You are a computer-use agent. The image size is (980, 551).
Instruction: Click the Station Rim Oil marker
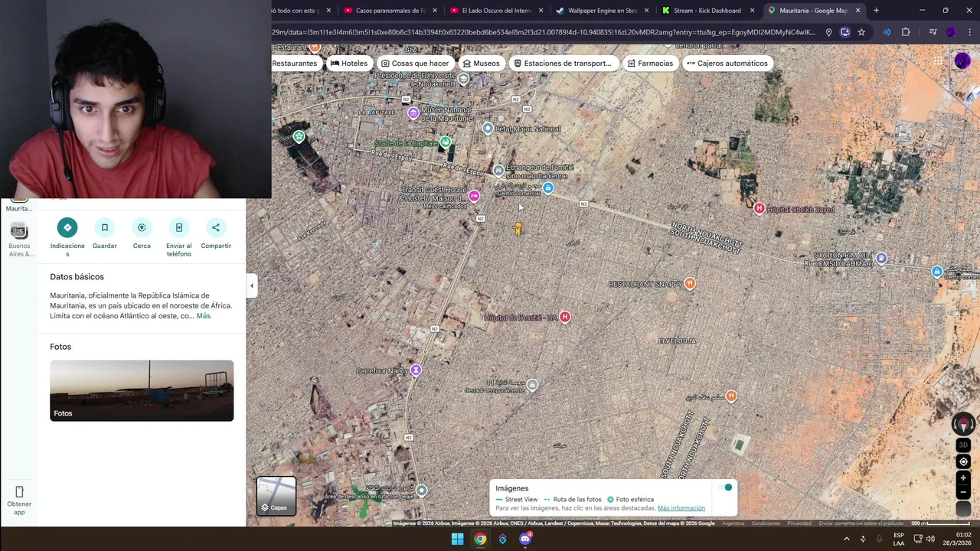[882, 259]
